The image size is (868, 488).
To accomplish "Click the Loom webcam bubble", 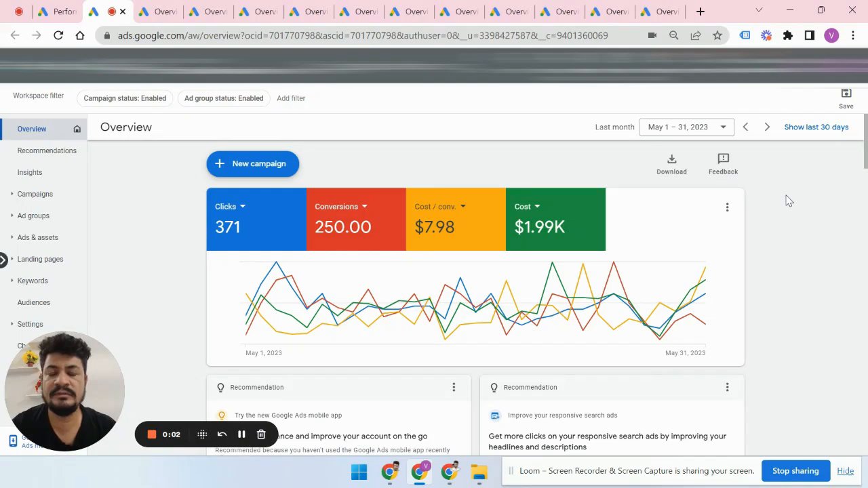I will [x=64, y=392].
